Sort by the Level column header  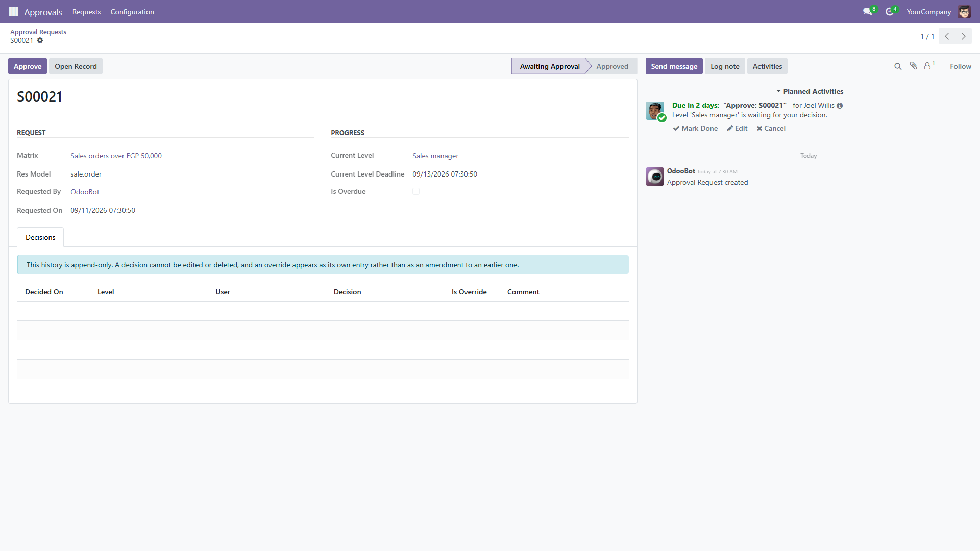pyautogui.click(x=106, y=292)
